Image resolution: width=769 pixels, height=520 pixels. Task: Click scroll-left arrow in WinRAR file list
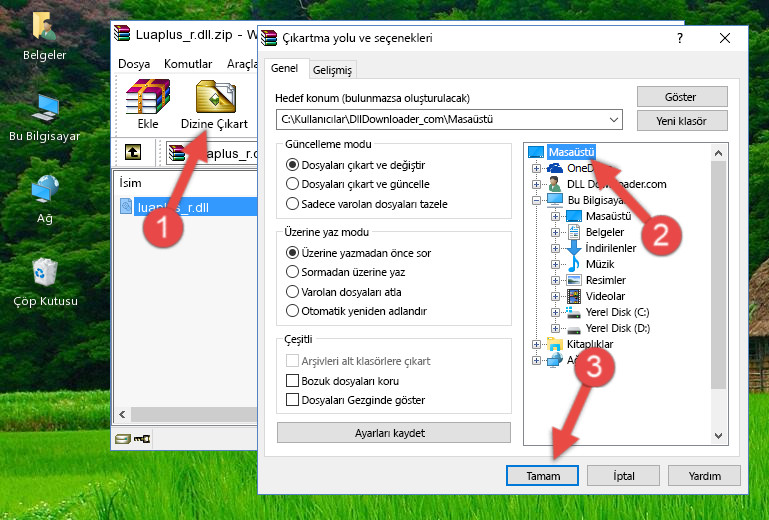(x=122, y=415)
